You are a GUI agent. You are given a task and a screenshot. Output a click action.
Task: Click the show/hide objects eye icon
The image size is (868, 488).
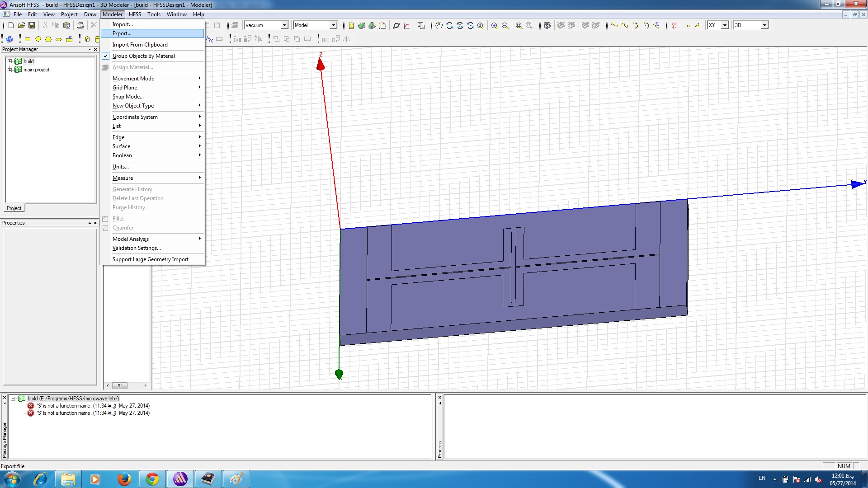547,26
